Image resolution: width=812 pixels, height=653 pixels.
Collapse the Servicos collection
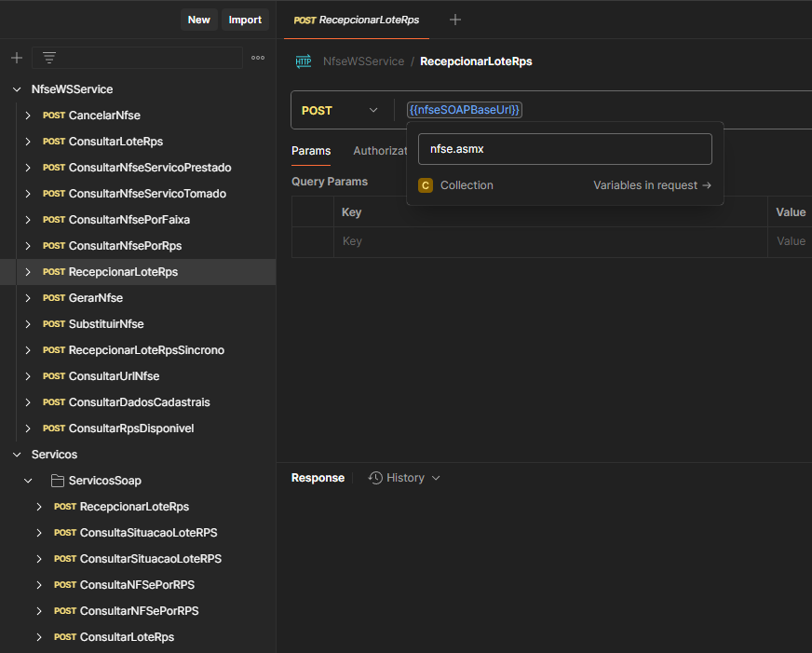17,455
